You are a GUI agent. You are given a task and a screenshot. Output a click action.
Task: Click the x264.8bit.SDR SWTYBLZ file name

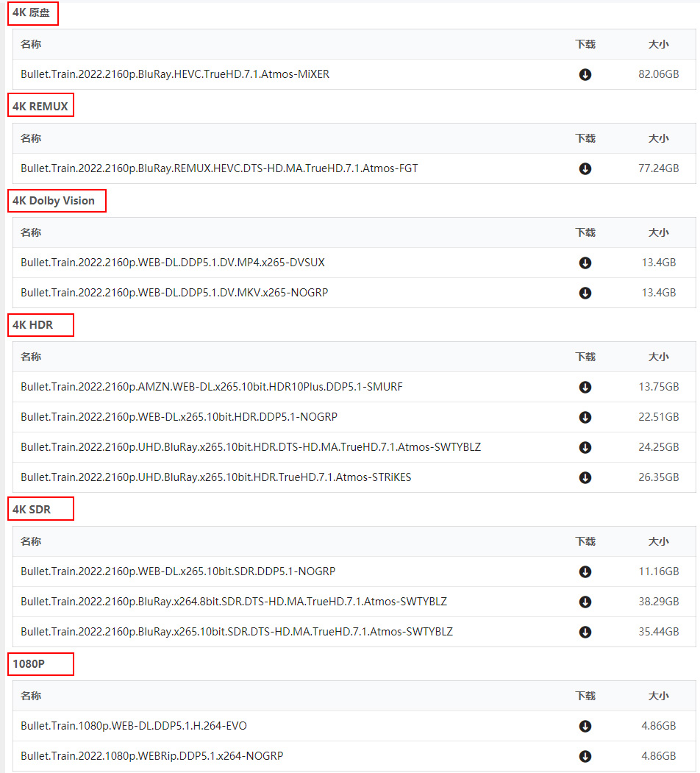click(234, 601)
